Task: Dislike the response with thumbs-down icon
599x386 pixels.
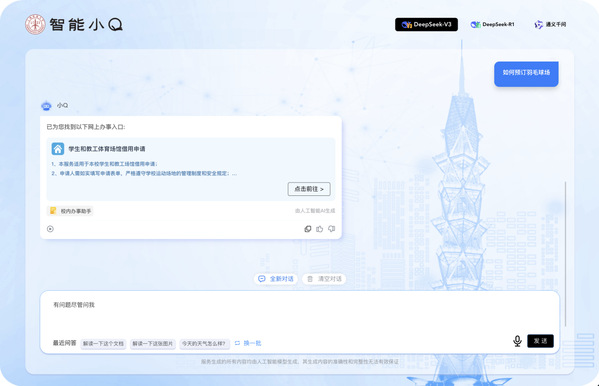Action: pos(332,229)
